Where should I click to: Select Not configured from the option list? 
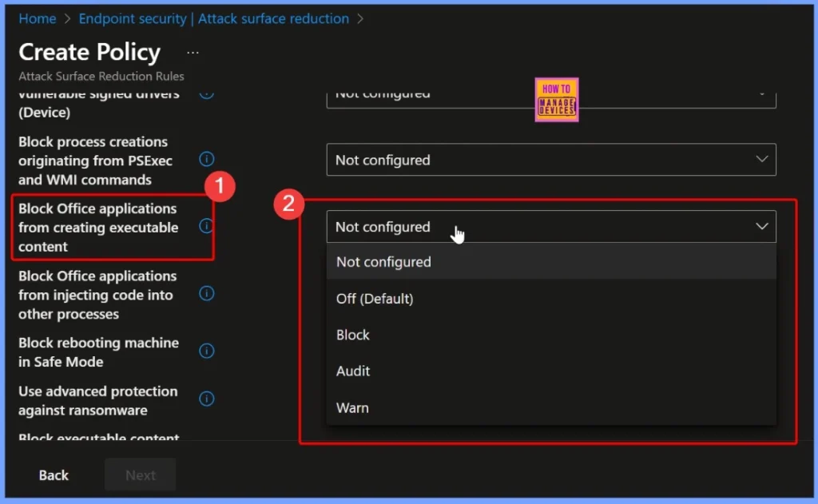(x=383, y=261)
